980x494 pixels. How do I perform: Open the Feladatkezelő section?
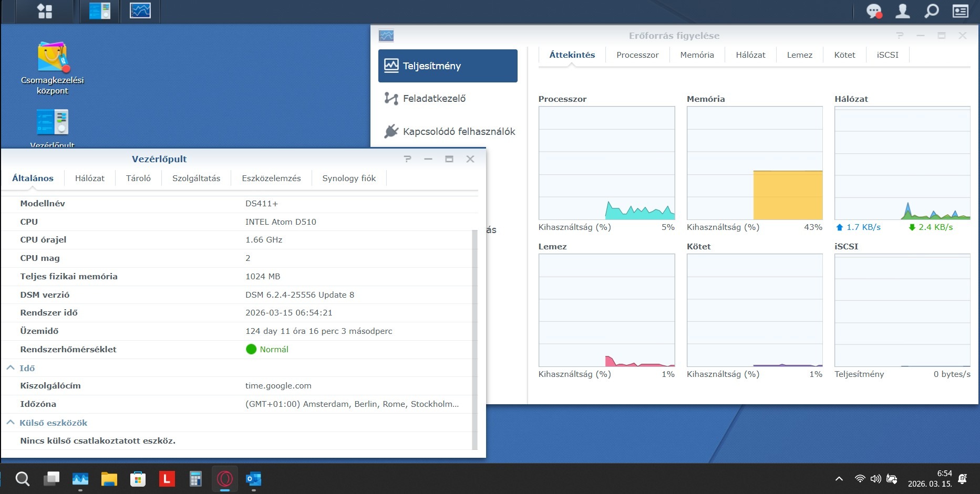(448, 98)
